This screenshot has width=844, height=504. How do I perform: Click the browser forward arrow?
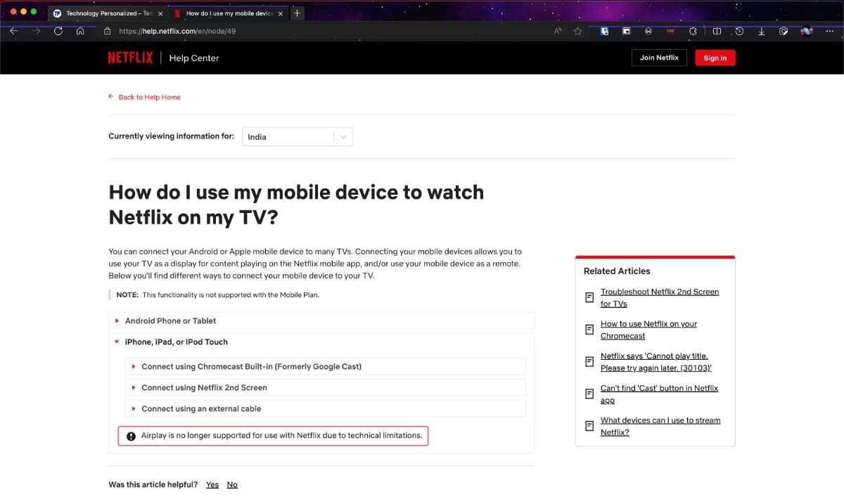[x=36, y=31]
